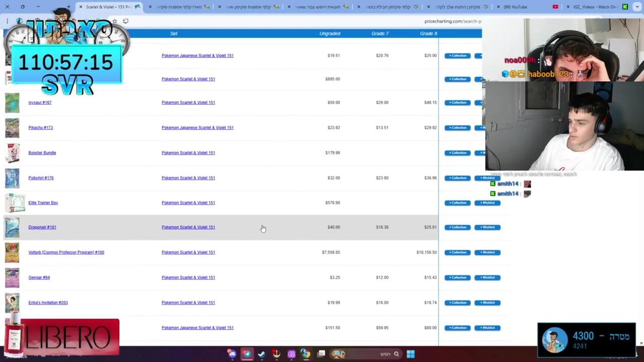Open the Ivysaur card thumbnail

pos(12,103)
